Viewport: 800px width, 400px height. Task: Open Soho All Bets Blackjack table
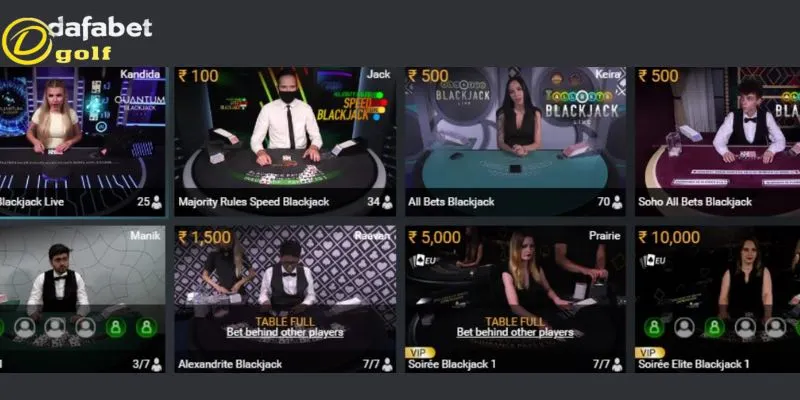click(x=717, y=141)
